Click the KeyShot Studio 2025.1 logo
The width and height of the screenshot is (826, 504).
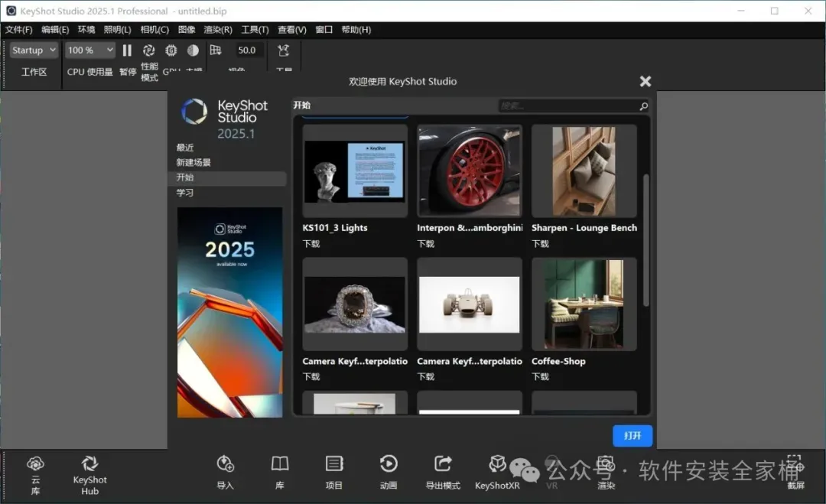224,119
